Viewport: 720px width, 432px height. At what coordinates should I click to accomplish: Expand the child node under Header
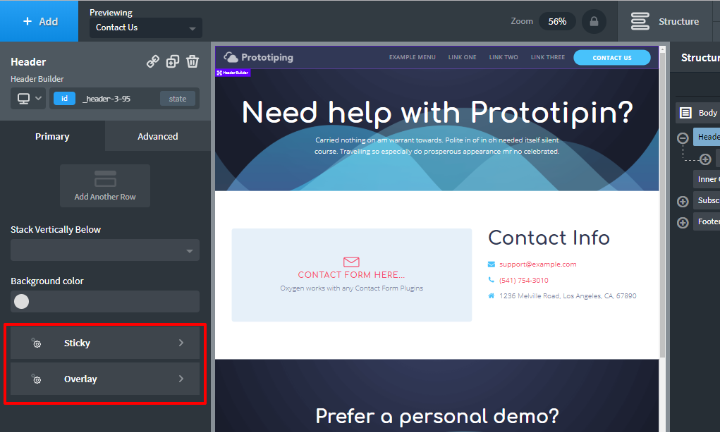(705, 159)
